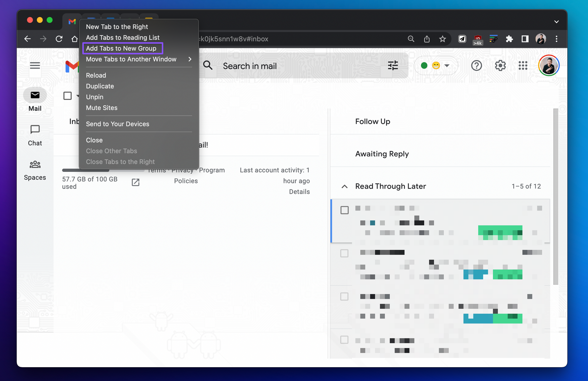588x381 pixels.
Task: Check the select-all emails checkbox
Action: (68, 96)
